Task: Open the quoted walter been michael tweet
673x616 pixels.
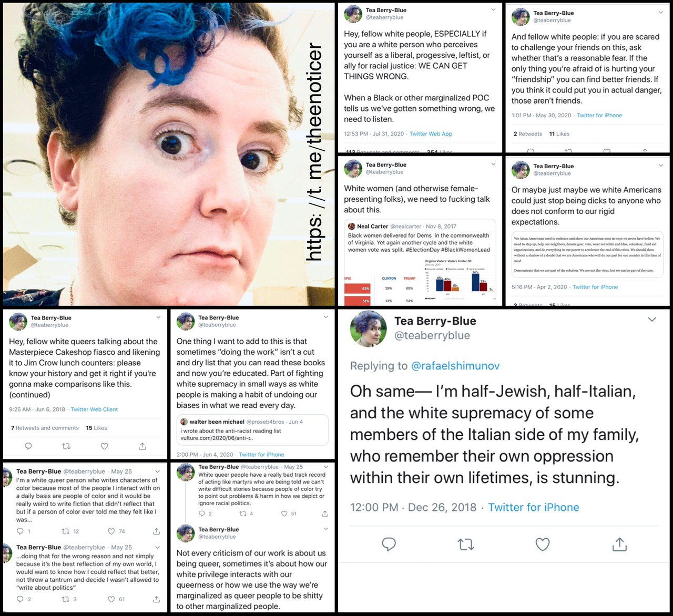Action: tap(252, 430)
